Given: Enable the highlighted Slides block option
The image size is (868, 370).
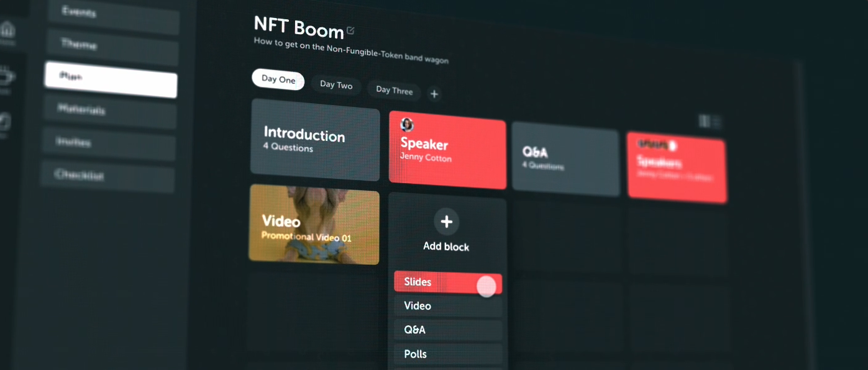Looking at the screenshot, I should tap(435, 282).
